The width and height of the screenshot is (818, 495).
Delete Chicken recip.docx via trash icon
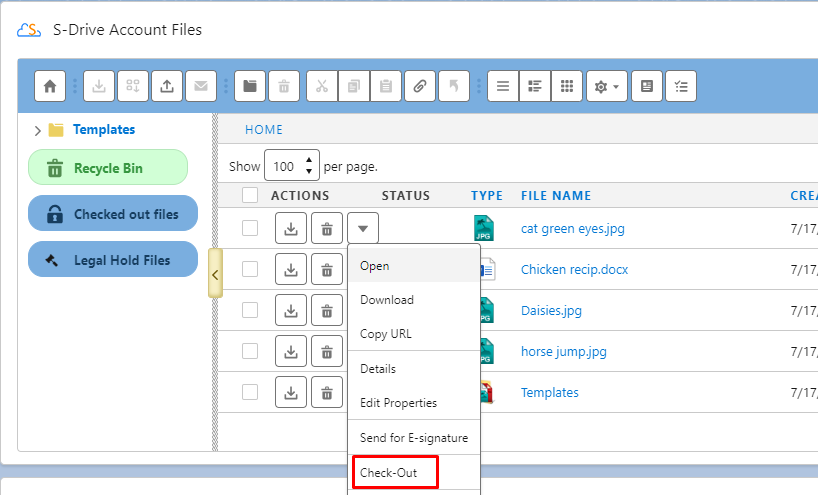[327, 269]
